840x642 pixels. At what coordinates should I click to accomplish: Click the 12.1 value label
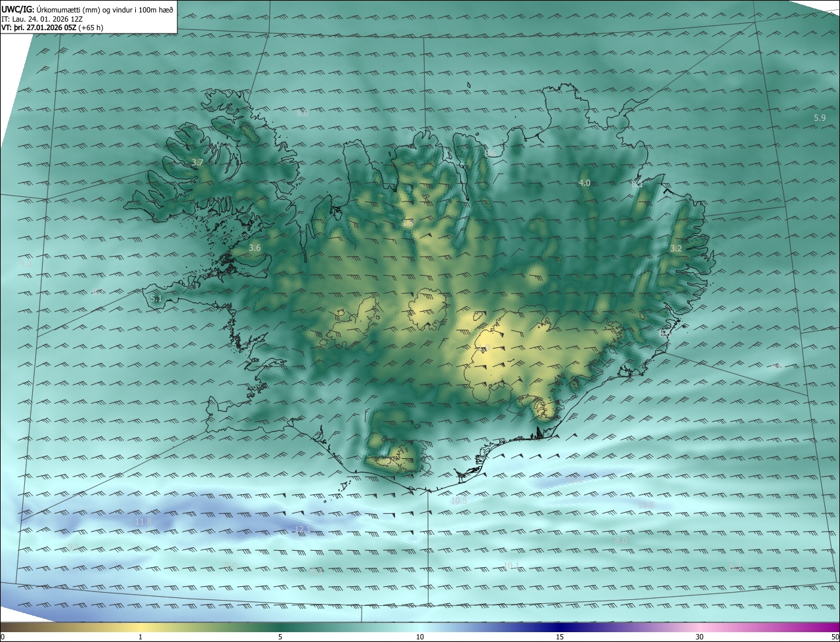click(x=303, y=529)
